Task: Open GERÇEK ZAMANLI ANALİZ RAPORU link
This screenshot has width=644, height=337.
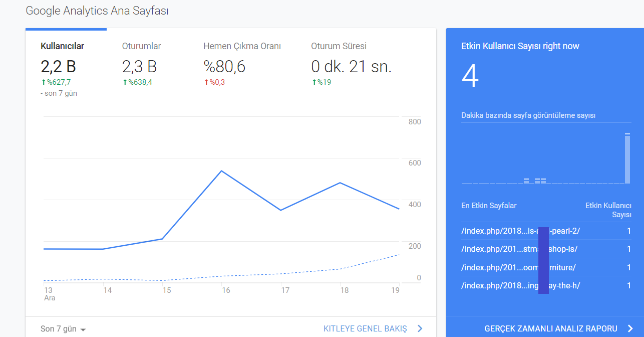Action: 551,329
